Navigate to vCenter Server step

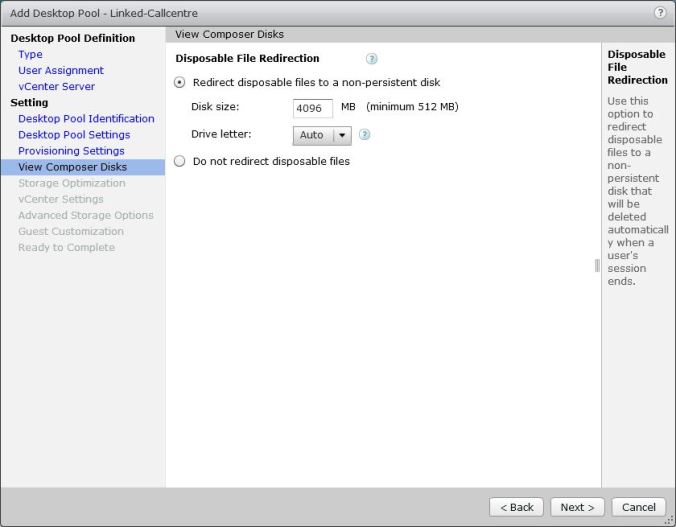(56, 87)
